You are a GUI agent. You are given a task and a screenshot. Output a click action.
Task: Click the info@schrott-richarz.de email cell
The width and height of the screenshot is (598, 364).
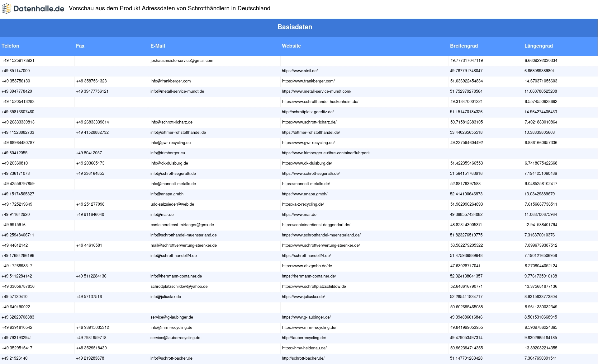[172, 122]
